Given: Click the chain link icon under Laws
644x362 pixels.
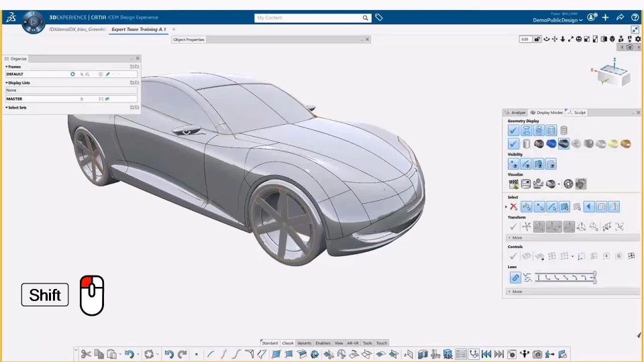Looking at the screenshot, I should pyautogui.click(x=515, y=278).
